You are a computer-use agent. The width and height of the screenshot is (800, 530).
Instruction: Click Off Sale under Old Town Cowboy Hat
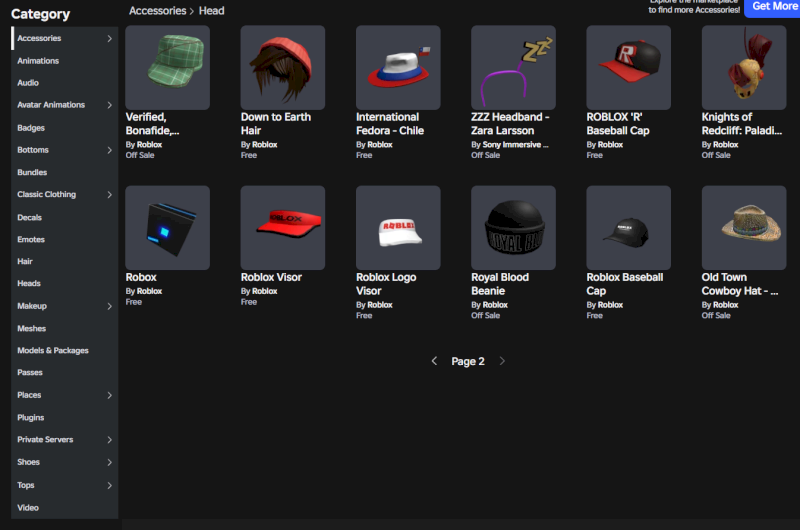pos(716,316)
